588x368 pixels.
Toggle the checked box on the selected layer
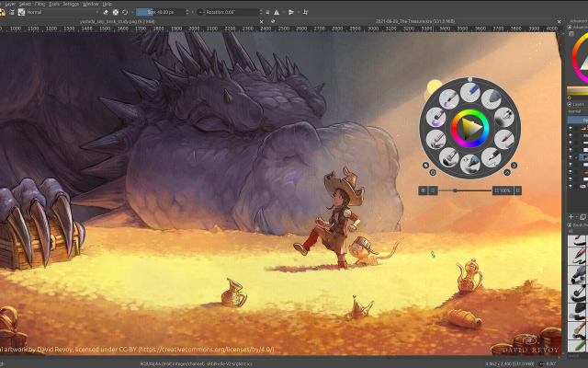click(x=577, y=157)
